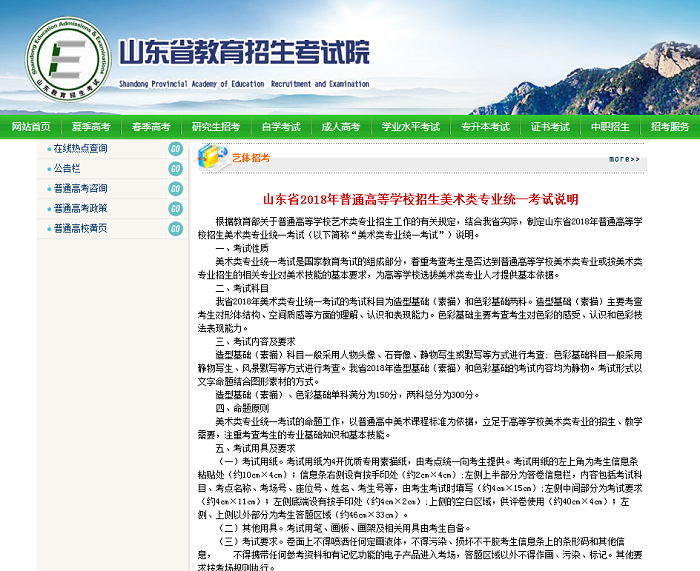Click the line about 单科满分为150分
Viewport: 700px width, 571px height.
(348, 395)
